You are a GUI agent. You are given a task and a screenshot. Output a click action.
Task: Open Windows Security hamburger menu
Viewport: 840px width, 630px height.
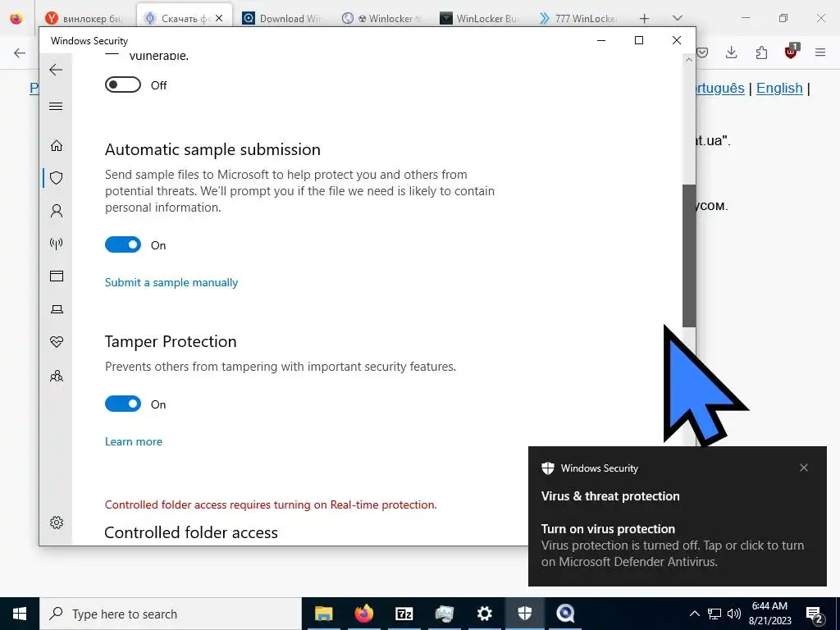point(56,106)
